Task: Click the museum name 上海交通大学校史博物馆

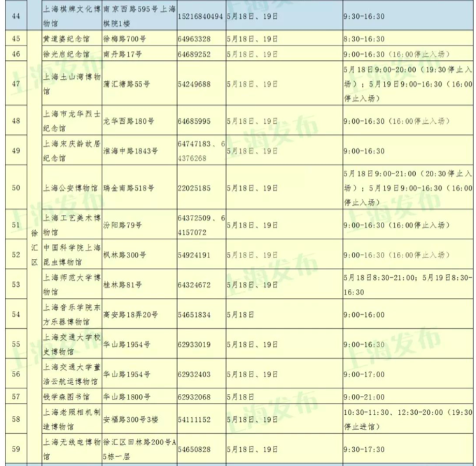Action: (71, 344)
